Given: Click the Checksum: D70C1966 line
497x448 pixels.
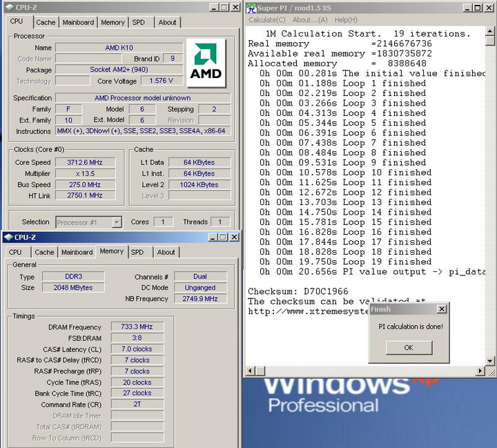Looking at the screenshot, I should pos(298,291).
